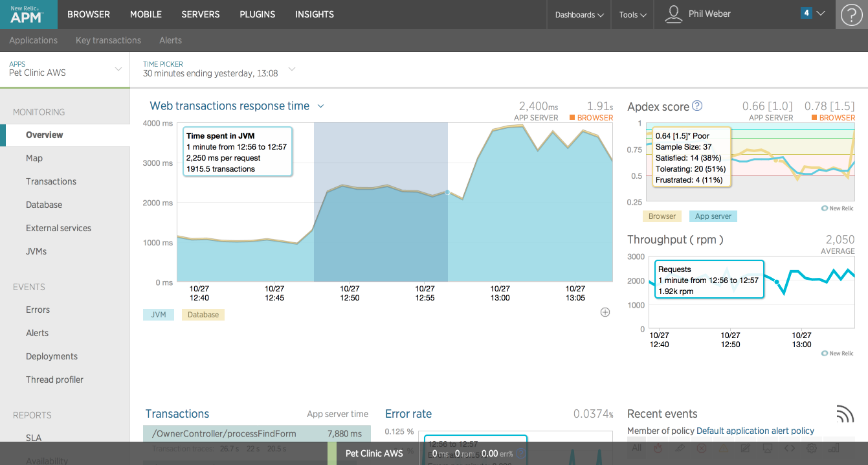Expand the chevron next to the notification count
Screen dimensions: 868x465
821,13
